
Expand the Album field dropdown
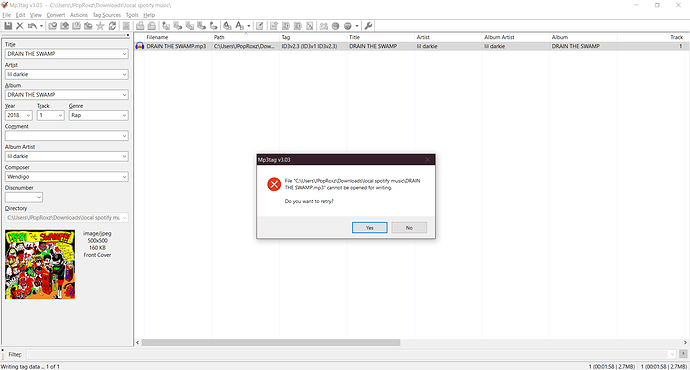tap(124, 95)
